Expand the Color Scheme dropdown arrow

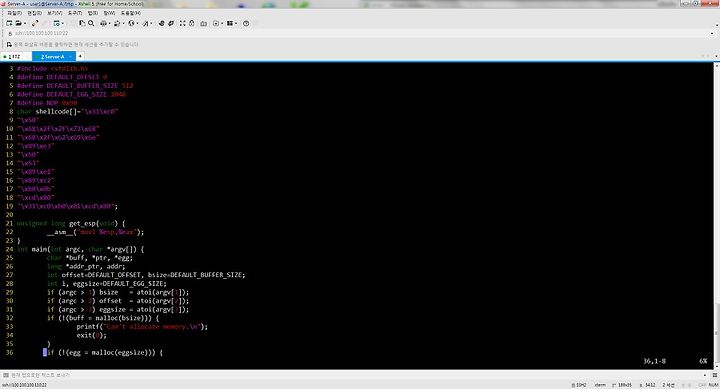(123, 23)
